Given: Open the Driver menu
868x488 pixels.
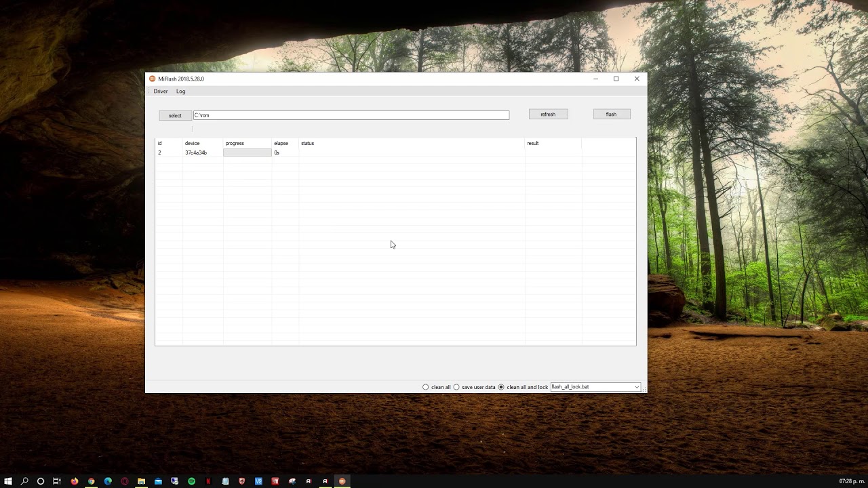Looking at the screenshot, I should pos(161,91).
